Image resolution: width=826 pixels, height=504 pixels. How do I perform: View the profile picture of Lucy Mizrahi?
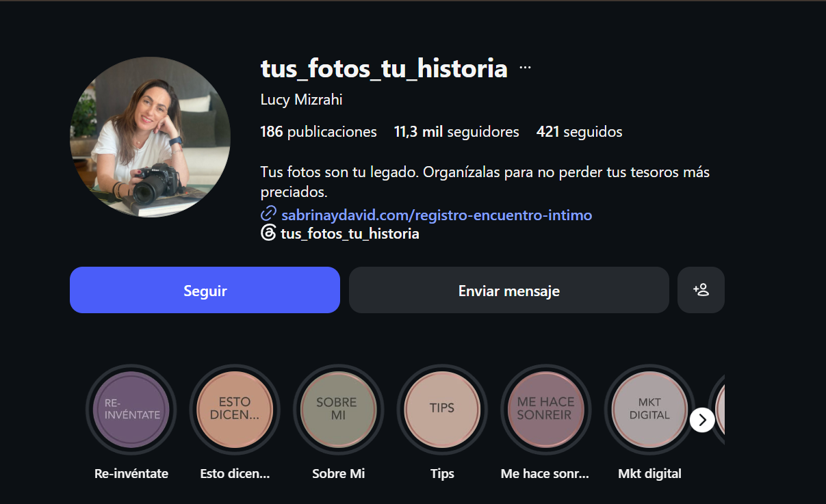[150, 137]
